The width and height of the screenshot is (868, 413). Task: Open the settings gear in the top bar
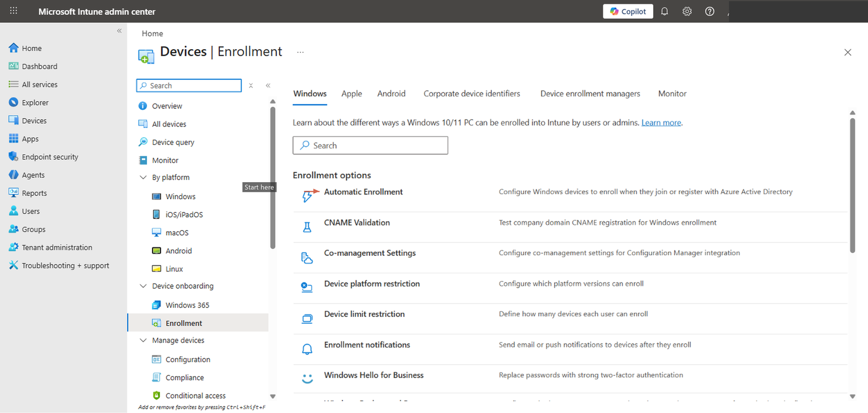pos(687,11)
